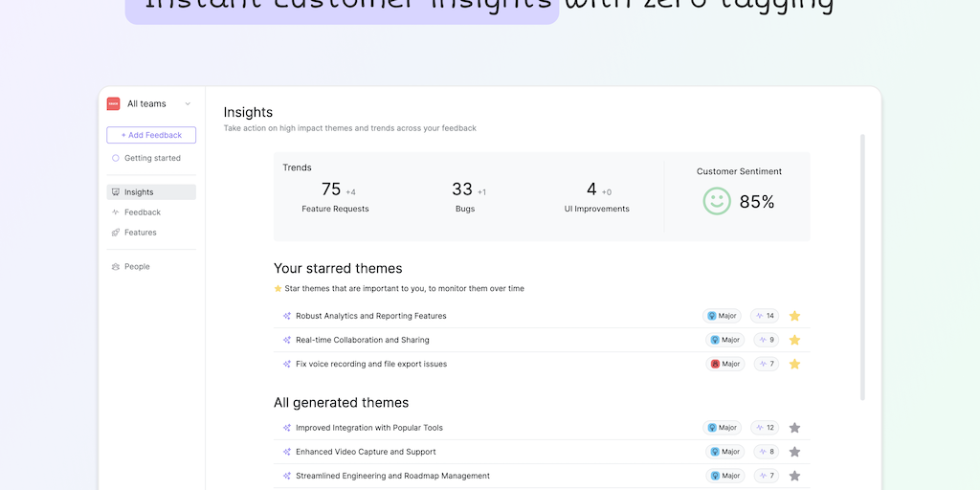Star Improved Integration with Popular Tools
Viewport: 980px width, 490px height.
pos(794,428)
